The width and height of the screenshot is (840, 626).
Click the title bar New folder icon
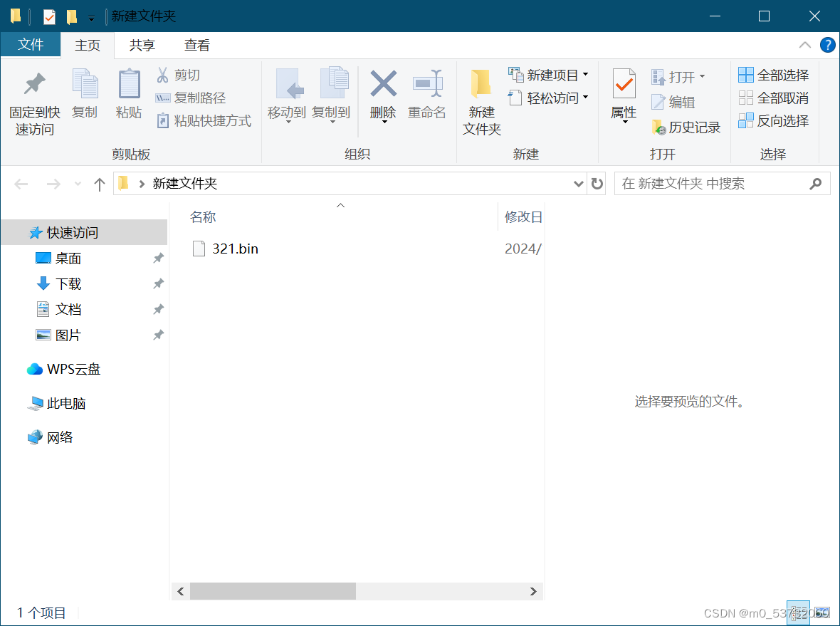coord(72,16)
